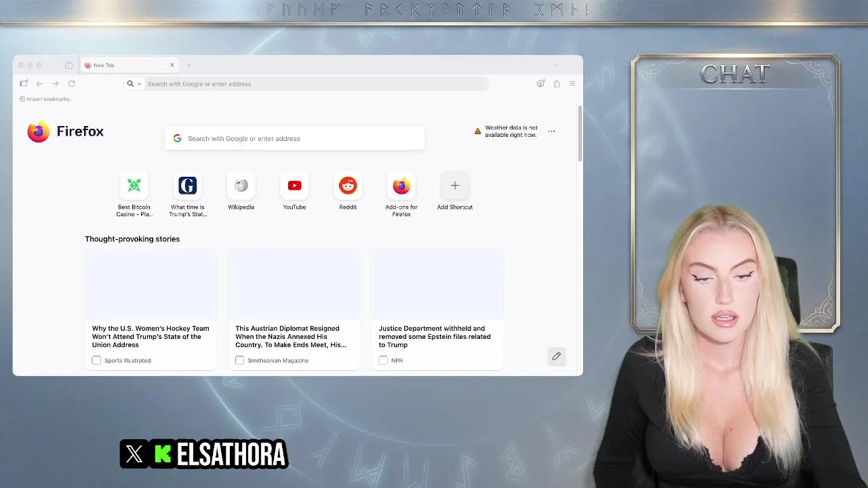Screen dimensions: 868x488
Task: Click the weather warning icon
Action: [477, 131]
